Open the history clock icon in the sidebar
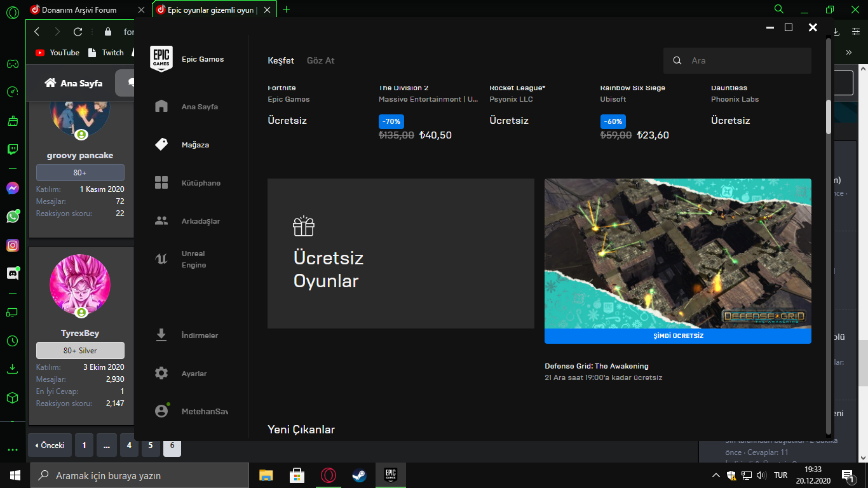 click(x=12, y=341)
